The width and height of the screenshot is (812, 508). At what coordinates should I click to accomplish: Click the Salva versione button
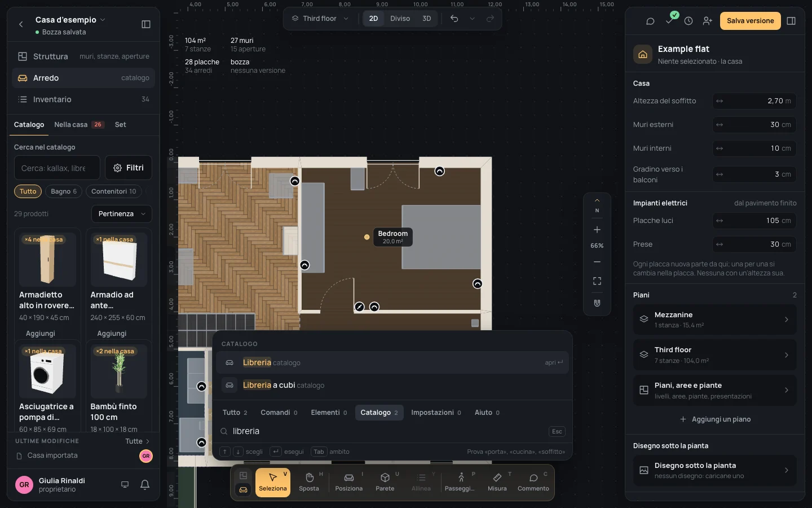tap(750, 21)
